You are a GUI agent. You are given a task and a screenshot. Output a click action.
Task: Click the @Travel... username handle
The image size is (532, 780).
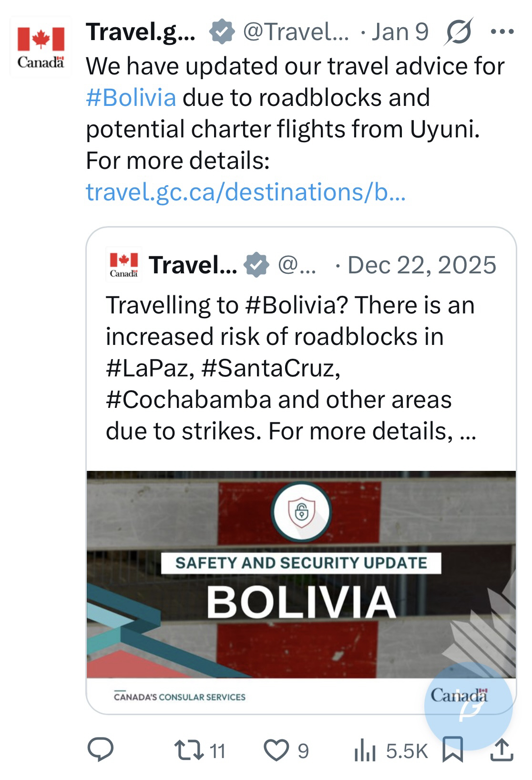296,32
